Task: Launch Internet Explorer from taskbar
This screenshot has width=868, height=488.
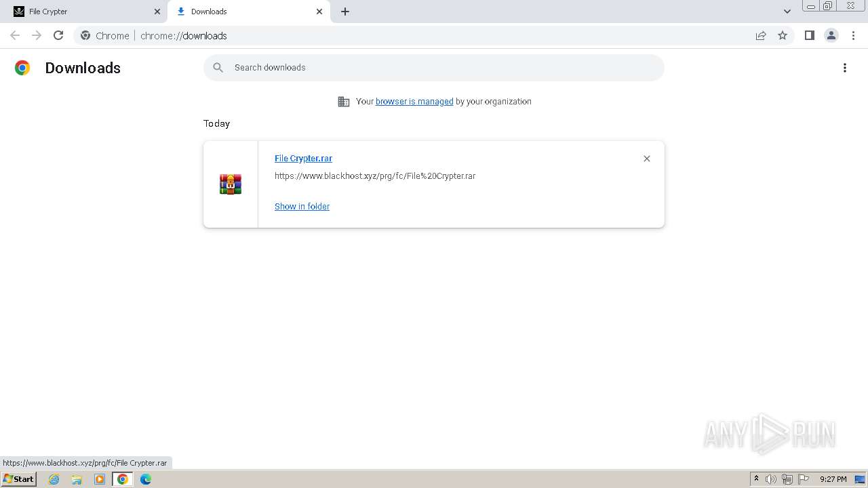Action: pos(54,479)
